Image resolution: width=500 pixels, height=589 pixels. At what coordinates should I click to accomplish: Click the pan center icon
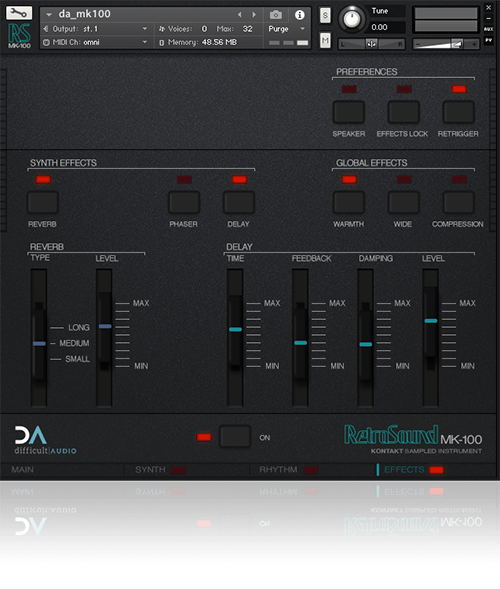coord(372,44)
